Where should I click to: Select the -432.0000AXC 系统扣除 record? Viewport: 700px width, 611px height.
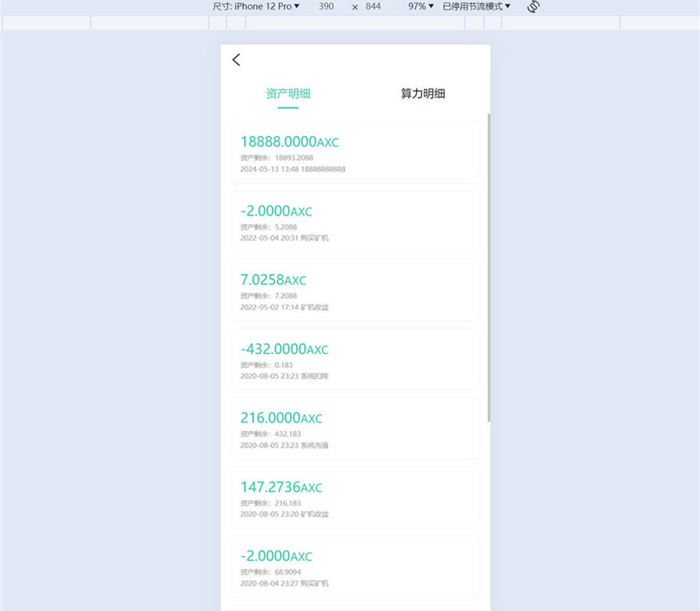click(x=355, y=360)
